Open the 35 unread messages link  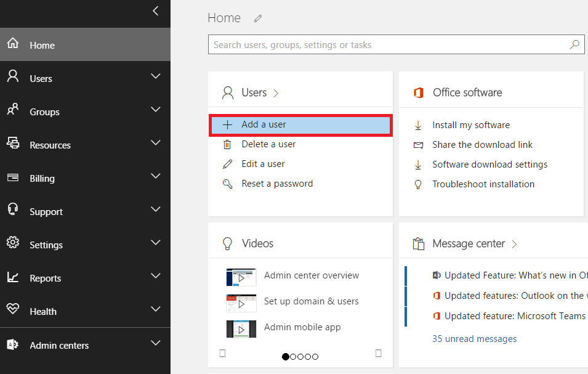pos(474,339)
